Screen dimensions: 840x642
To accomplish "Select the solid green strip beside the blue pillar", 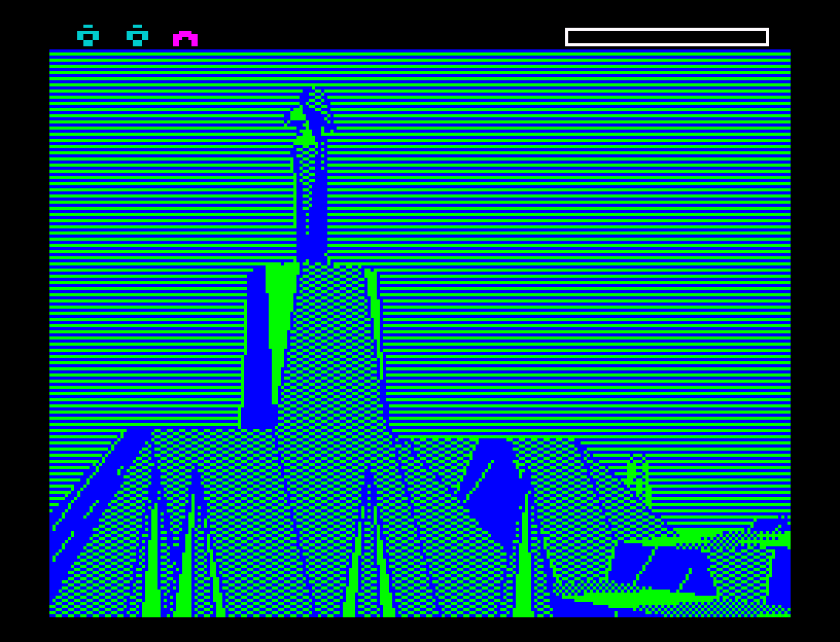I will click(x=280, y=332).
